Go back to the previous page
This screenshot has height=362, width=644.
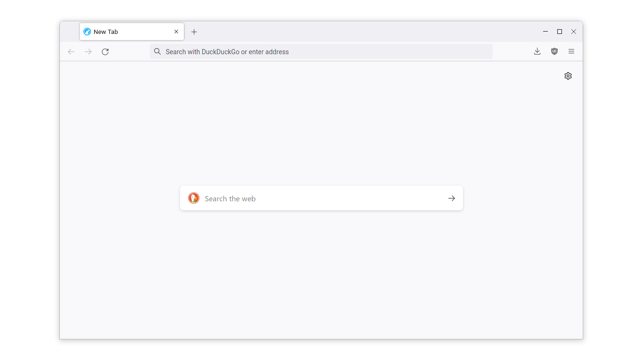pyautogui.click(x=71, y=52)
